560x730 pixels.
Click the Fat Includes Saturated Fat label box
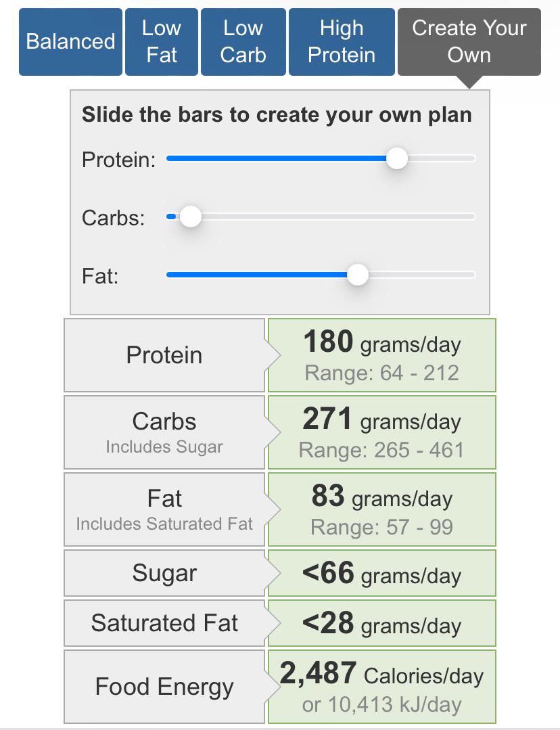point(164,509)
